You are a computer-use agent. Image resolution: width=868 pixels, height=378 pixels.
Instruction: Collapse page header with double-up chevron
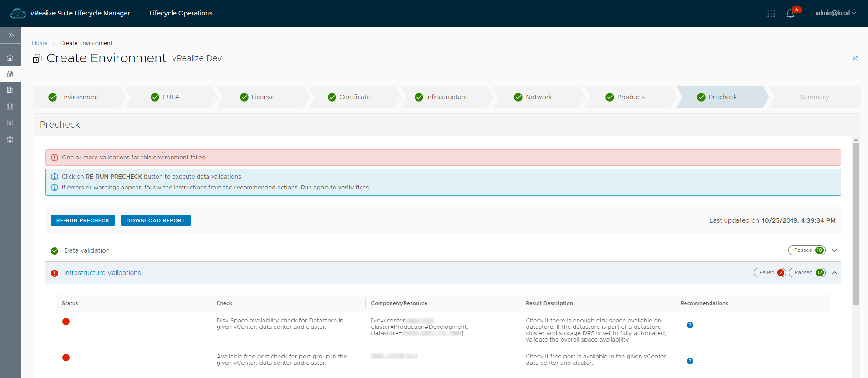click(x=855, y=58)
